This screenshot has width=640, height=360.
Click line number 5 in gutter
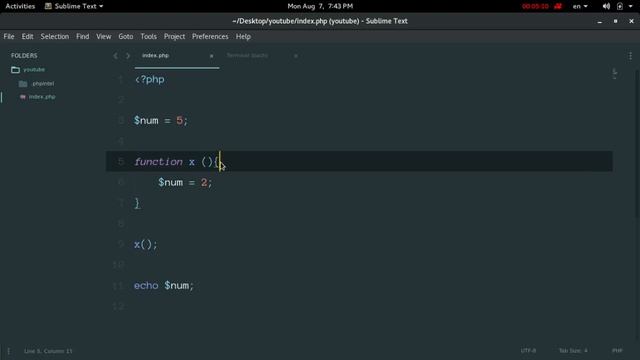pos(121,162)
